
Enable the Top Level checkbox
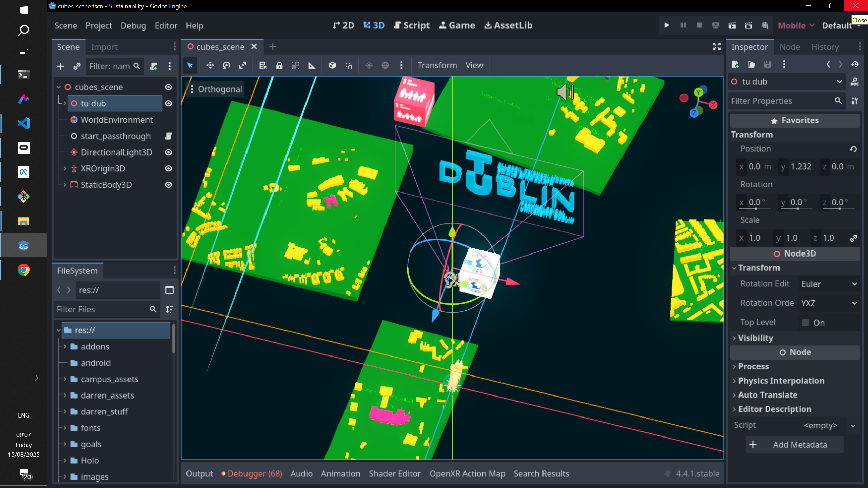tap(805, 322)
